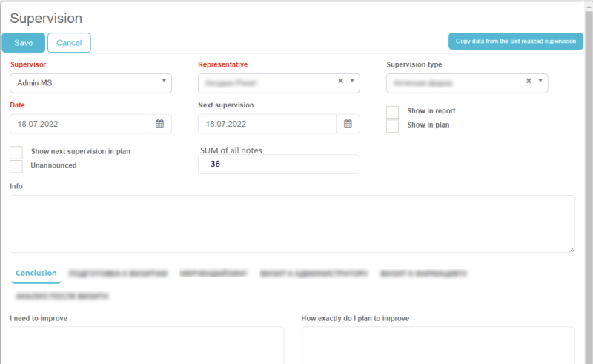This screenshot has height=364, width=593.
Task: Open calendar picker for Next supervision
Action: pos(348,124)
